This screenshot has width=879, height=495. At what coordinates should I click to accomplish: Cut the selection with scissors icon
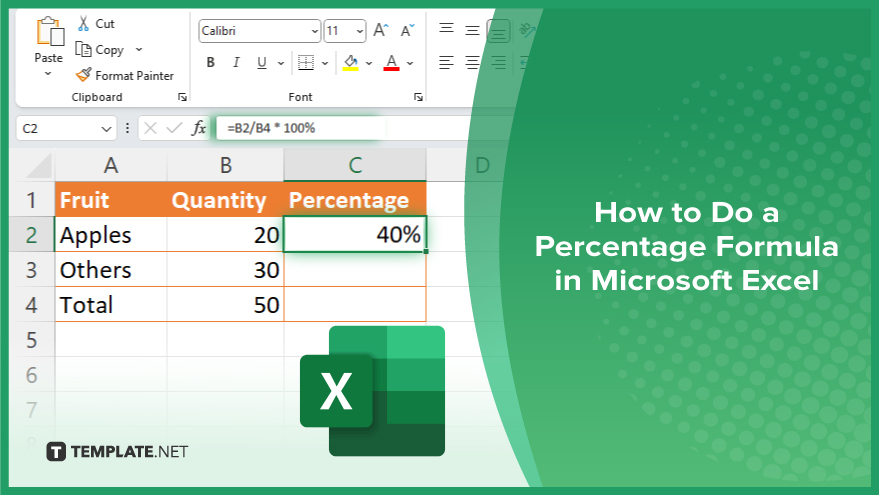pyautogui.click(x=84, y=24)
